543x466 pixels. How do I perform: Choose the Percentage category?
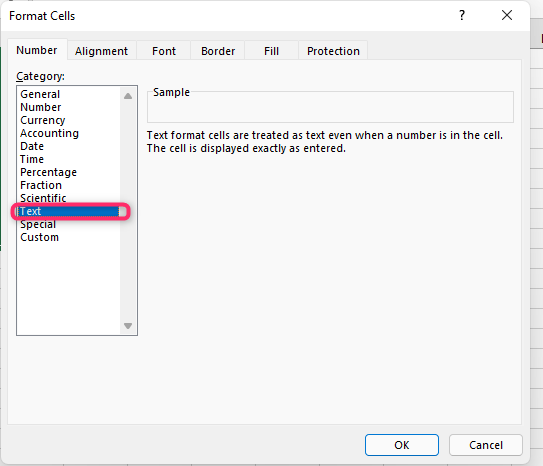[x=48, y=172]
